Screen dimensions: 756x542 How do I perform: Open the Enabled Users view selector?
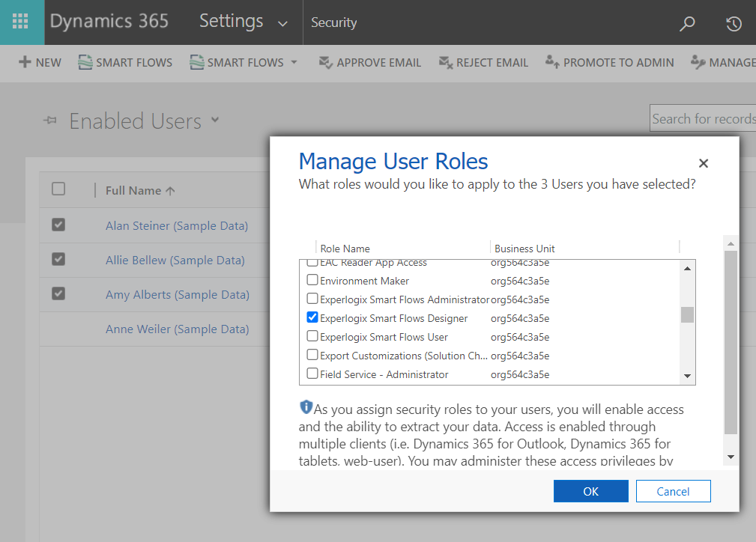215,119
